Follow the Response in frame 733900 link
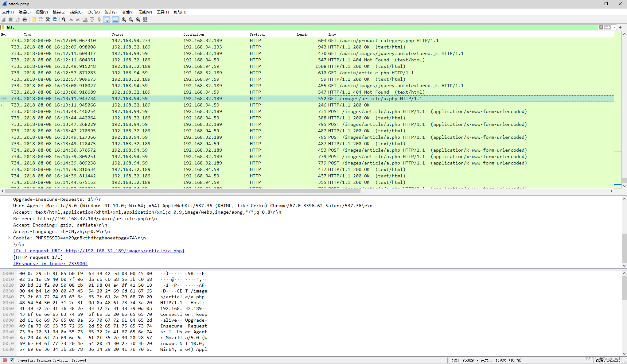 50,264
